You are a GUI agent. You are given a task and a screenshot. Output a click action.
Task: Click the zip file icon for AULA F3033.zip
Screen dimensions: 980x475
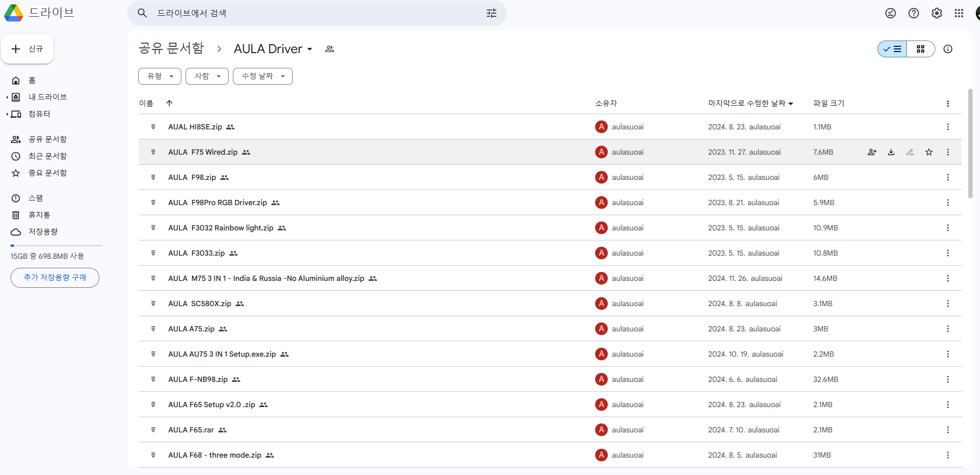point(153,253)
